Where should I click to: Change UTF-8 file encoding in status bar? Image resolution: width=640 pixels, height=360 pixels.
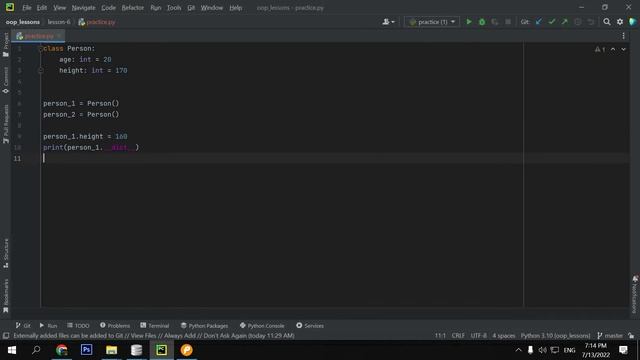click(478, 336)
